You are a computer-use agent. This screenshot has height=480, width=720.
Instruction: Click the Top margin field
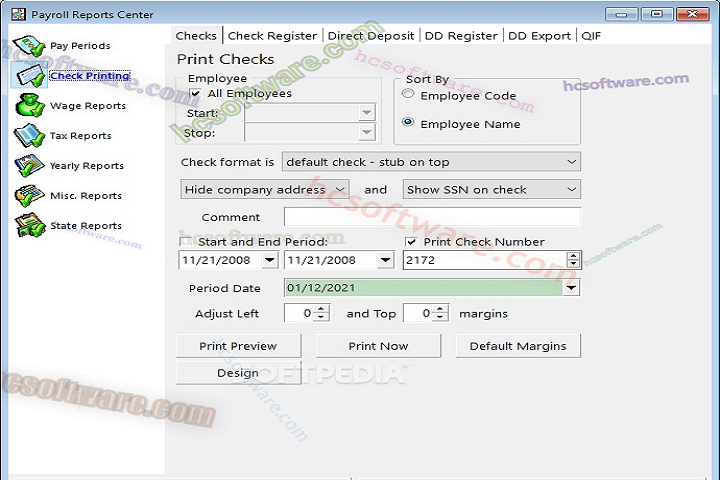click(x=419, y=313)
